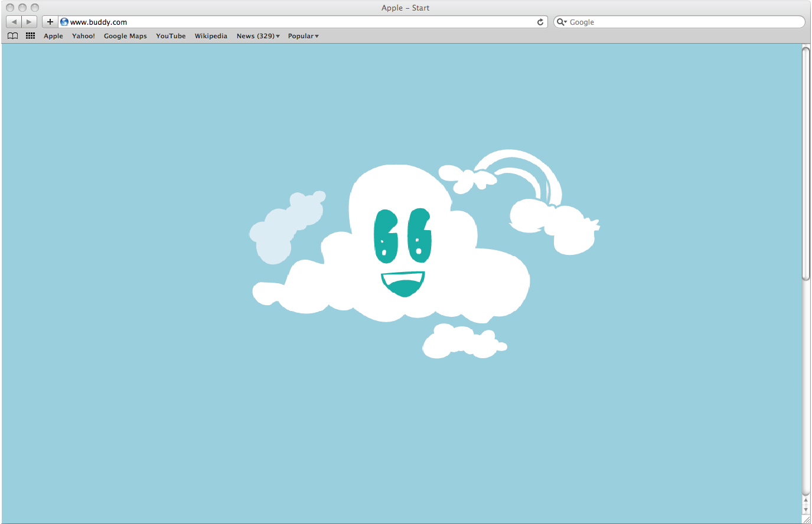Expand the Popular bookmarks folder

click(x=304, y=36)
